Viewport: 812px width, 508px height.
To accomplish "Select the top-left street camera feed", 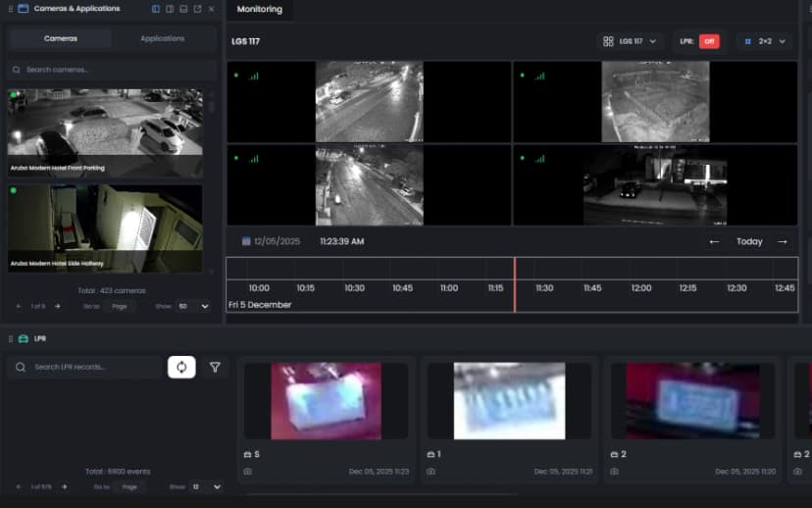I will (x=370, y=101).
